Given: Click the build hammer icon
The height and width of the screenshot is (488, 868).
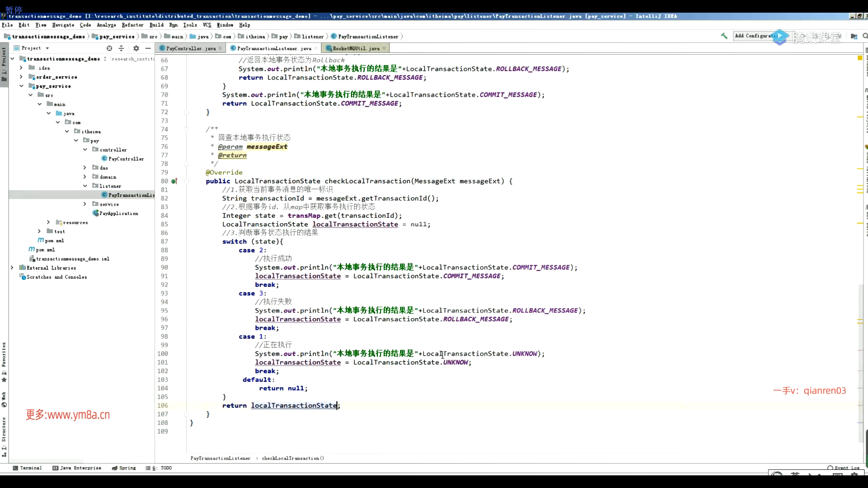Looking at the screenshot, I should pos(724,36).
